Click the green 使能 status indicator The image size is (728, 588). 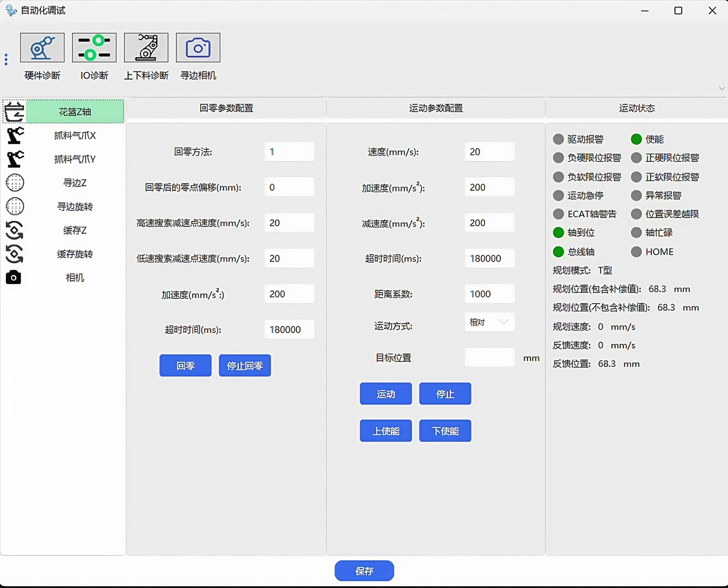coord(636,139)
